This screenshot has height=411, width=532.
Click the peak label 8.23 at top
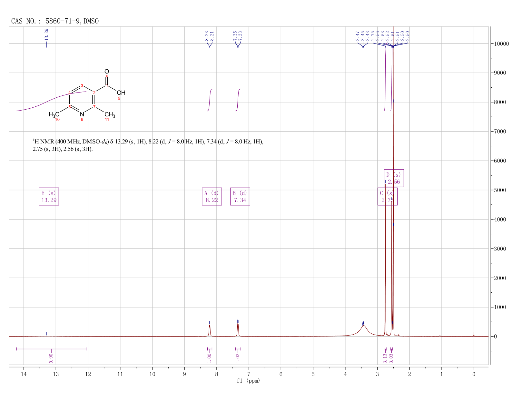(207, 36)
